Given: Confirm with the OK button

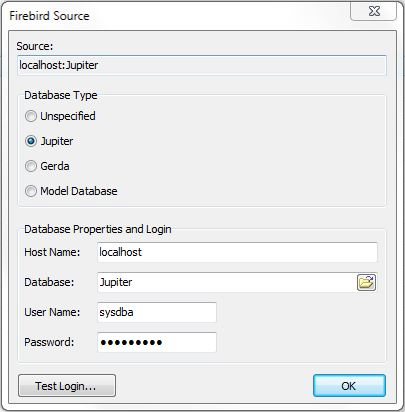Looking at the screenshot, I should coord(349,386).
